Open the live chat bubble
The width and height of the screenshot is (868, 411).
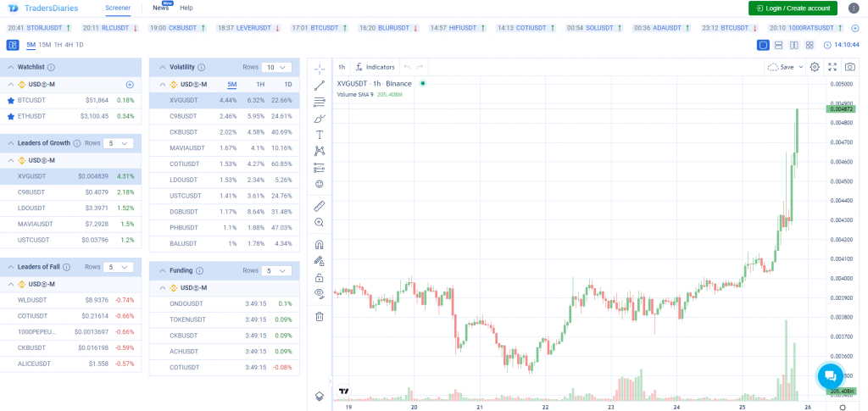tap(831, 376)
